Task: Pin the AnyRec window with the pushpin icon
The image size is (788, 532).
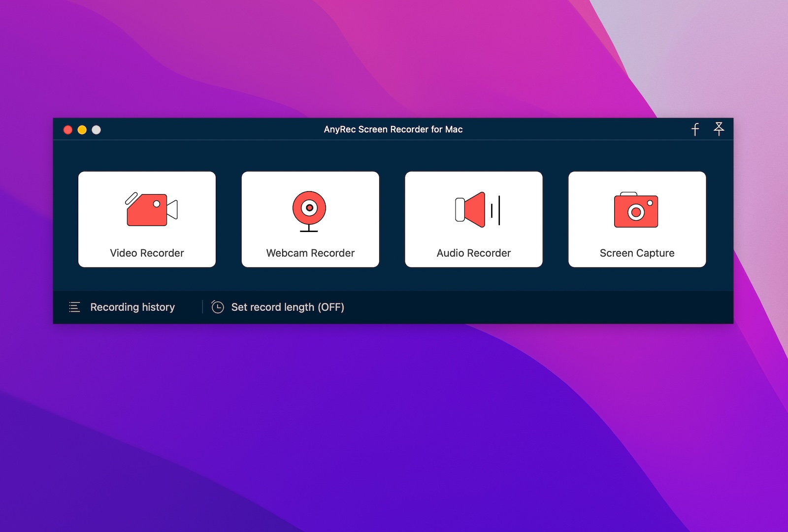Action: click(720, 129)
